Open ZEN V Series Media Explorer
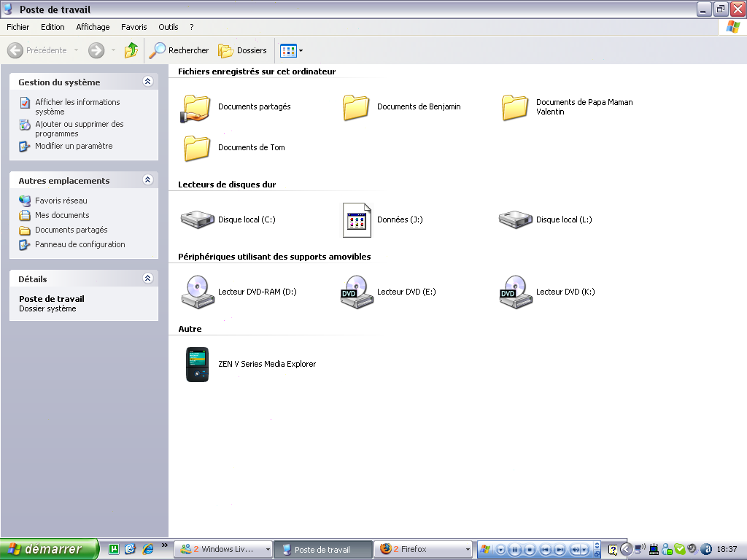The width and height of the screenshot is (747, 560). 197,364
